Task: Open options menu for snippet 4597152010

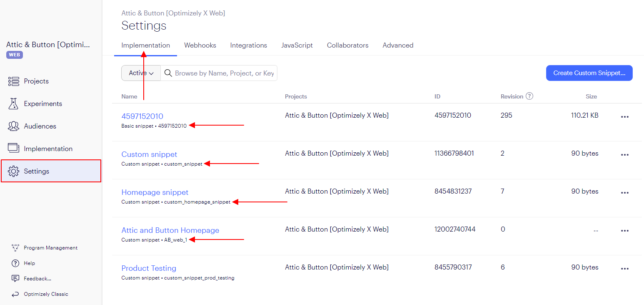Action: (624, 117)
